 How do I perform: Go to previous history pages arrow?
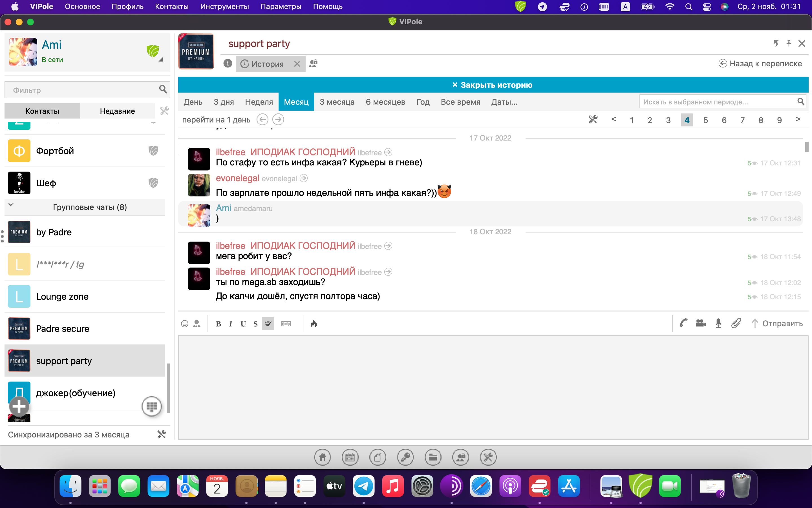[x=614, y=119]
